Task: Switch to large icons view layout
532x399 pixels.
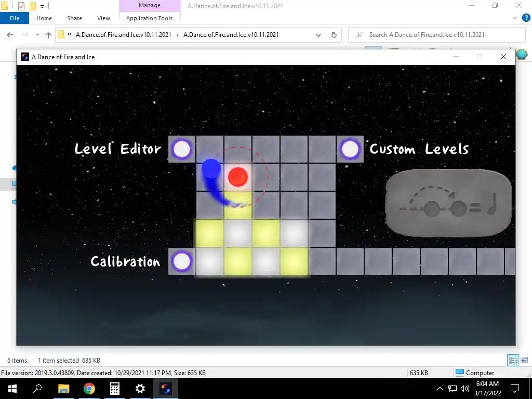Action: (524, 360)
